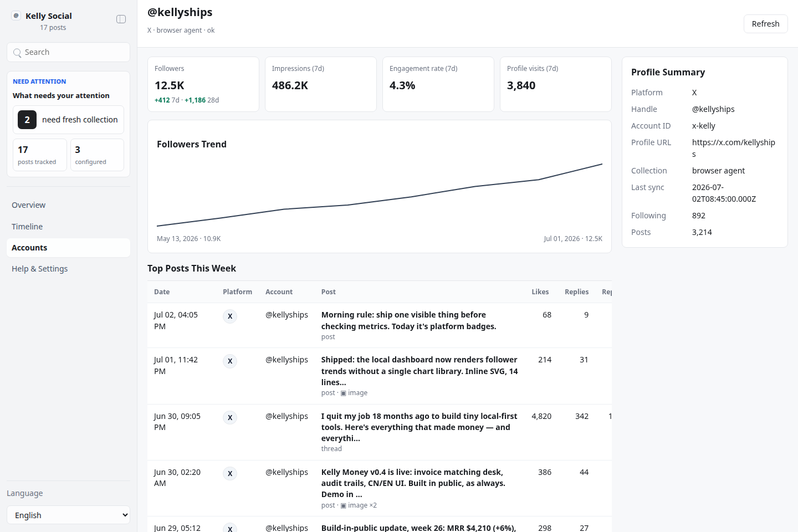Click the search magnifier icon
This screenshot has height=532, width=798.
coord(17,53)
